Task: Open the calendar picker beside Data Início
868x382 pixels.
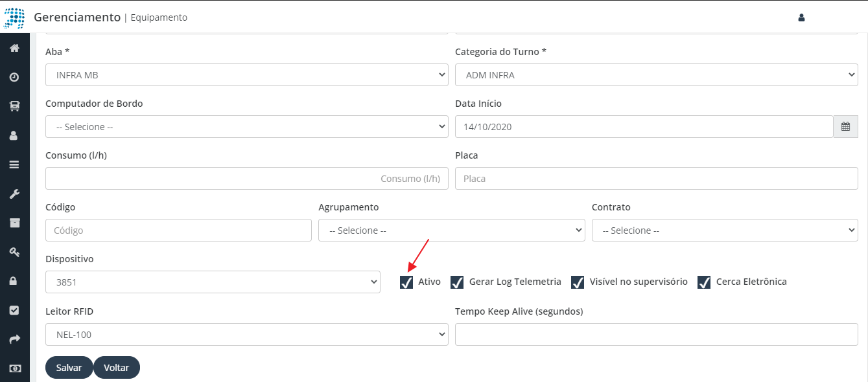Action: click(x=845, y=127)
